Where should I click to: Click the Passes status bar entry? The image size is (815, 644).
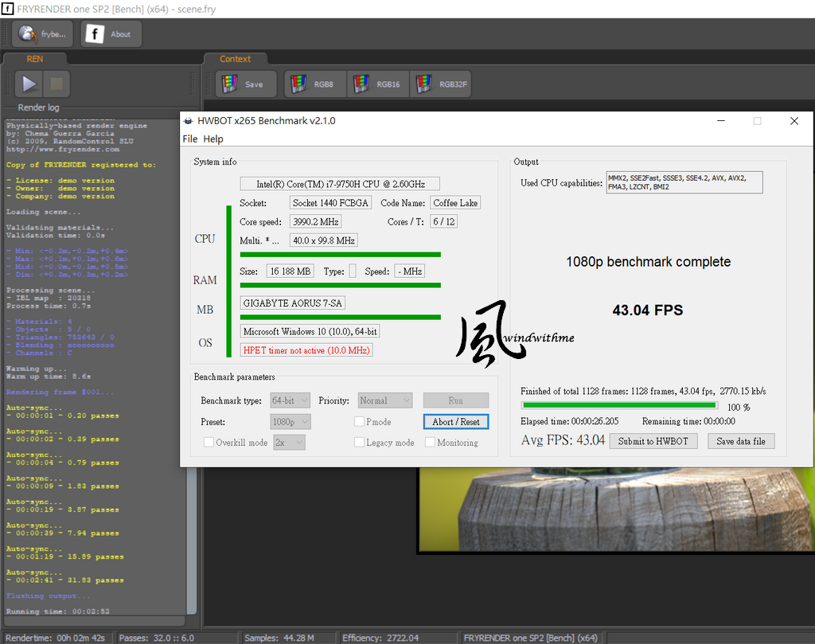157,638
